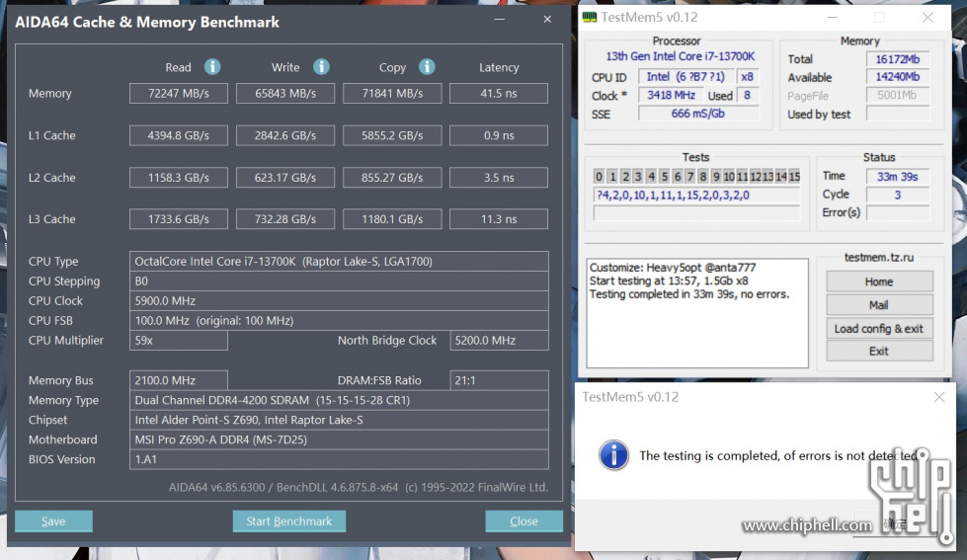This screenshot has width=967, height=560.
Task: Click Memory Type DDR4-4200 field
Action: tap(339, 400)
